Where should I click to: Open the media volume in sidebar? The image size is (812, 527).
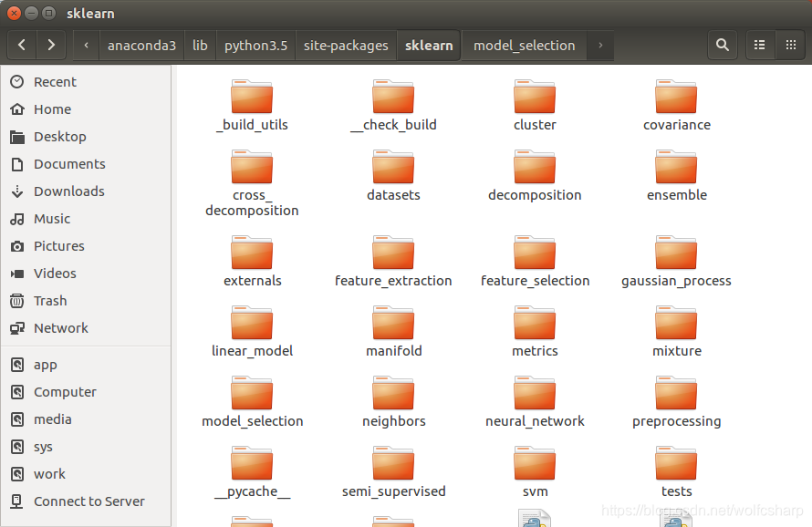(86, 419)
